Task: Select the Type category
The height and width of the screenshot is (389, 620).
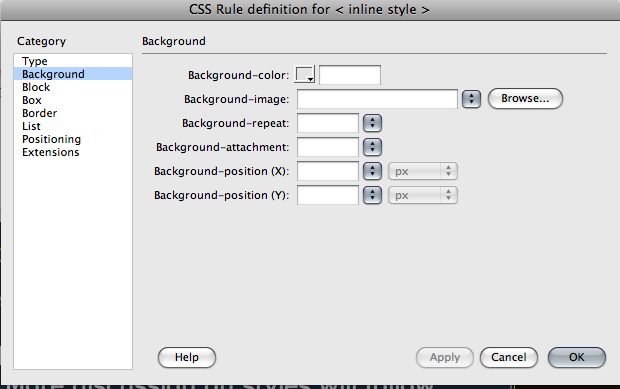Action: point(73,61)
